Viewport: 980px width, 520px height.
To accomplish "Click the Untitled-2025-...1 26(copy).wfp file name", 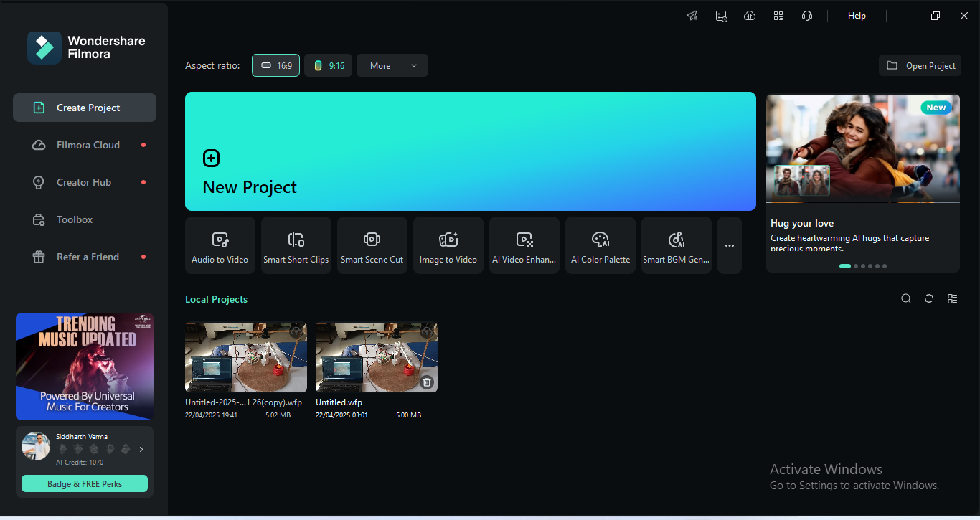I will pos(242,402).
